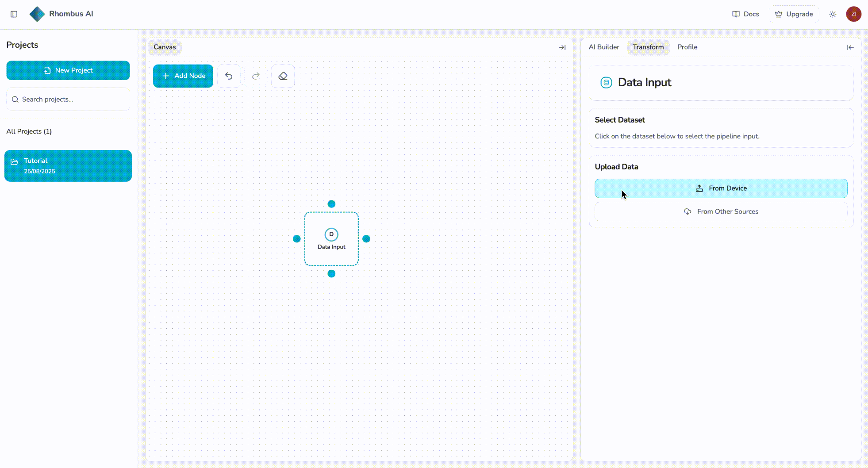Click the Search projects field
This screenshot has width=868, height=468.
point(68,99)
